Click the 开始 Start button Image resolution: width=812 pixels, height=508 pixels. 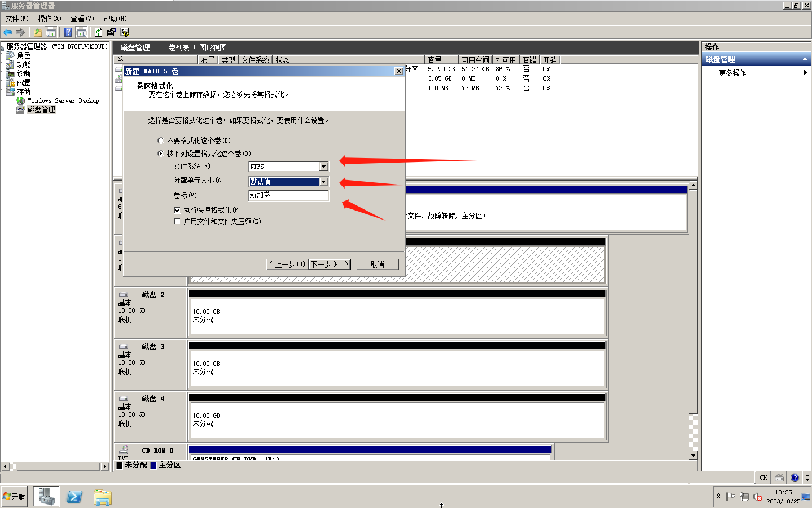click(x=14, y=496)
